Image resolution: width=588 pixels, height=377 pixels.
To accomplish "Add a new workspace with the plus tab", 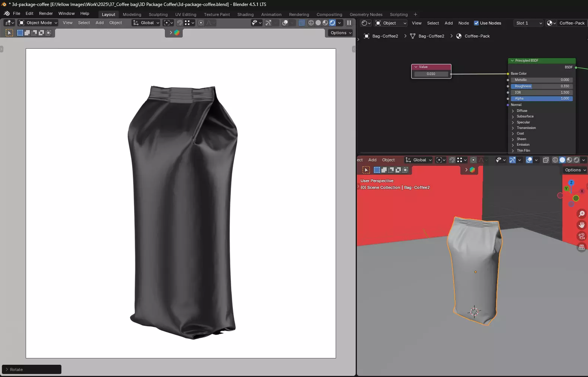I will 415,14.
